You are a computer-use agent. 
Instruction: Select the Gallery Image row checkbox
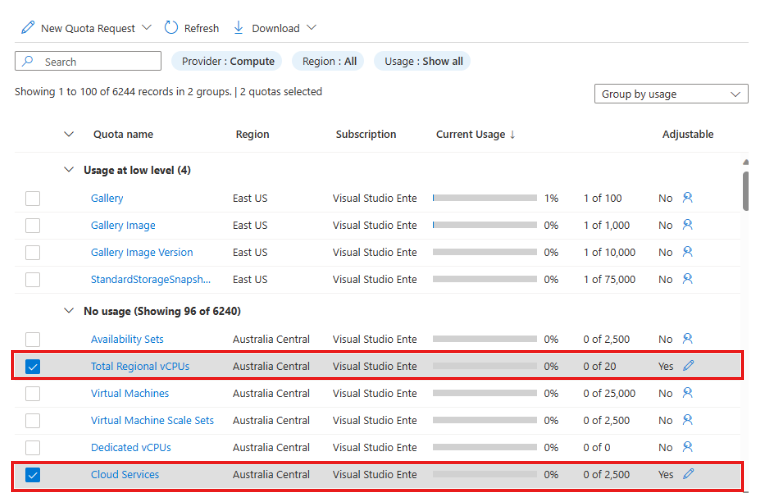click(x=32, y=225)
